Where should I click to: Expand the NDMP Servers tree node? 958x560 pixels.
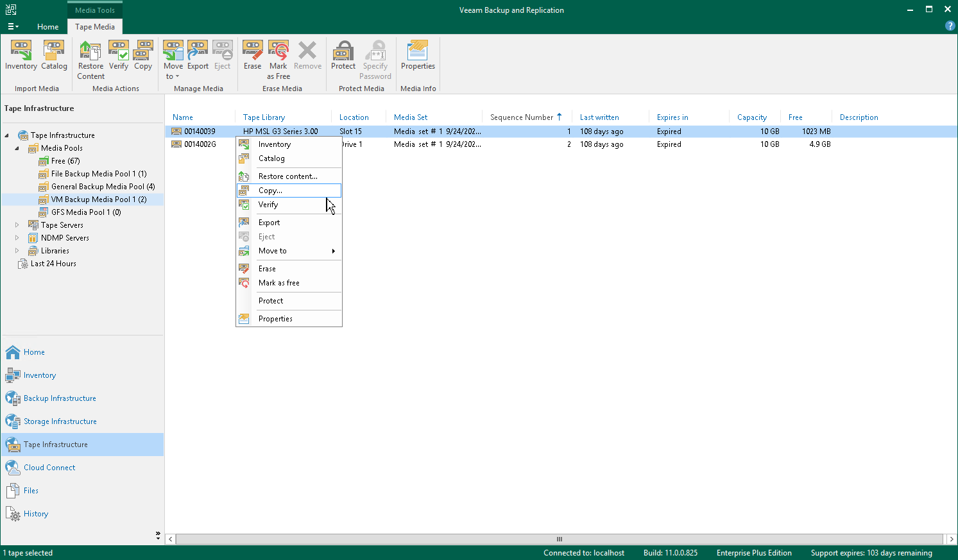click(x=17, y=238)
